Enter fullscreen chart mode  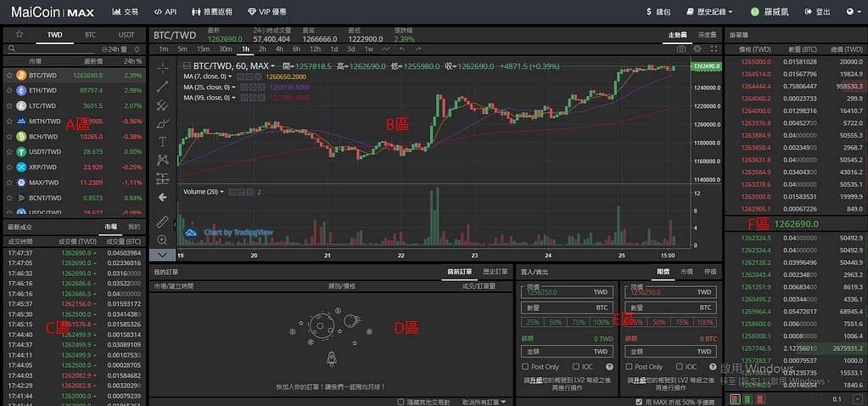tap(714, 48)
